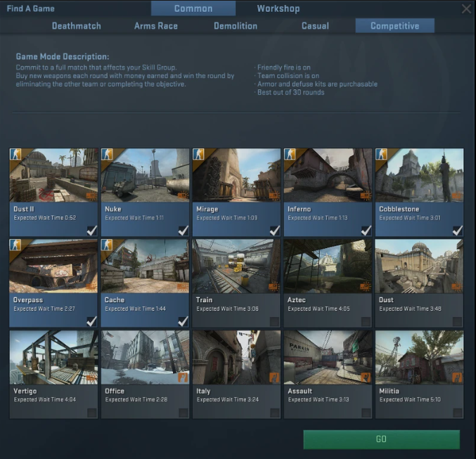
Task: Start matchmaking with the GO button
Action: coord(381,439)
